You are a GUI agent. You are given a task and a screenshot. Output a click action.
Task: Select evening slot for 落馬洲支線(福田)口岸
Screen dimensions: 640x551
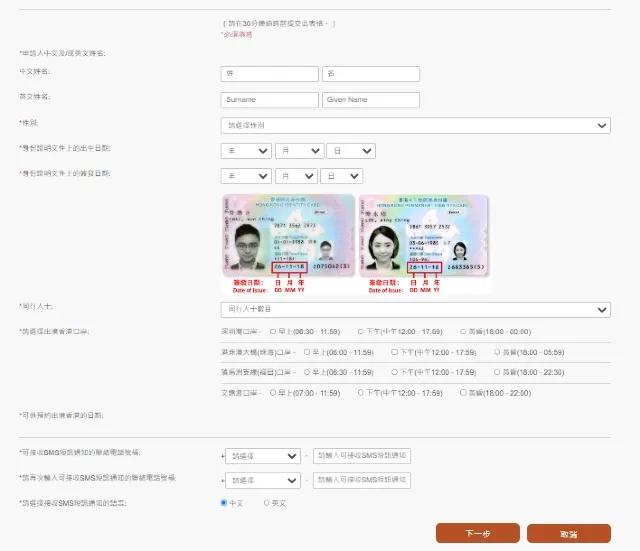coord(493,372)
